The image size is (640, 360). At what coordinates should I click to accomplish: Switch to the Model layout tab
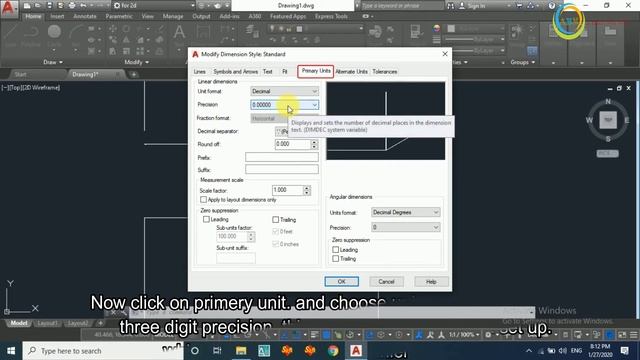[x=18, y=323]
